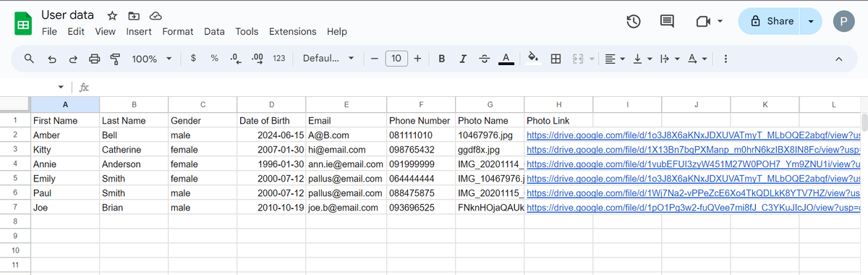
Task: Toggle strikethrough formatting
Action: pyautogui.click(x=484, y=59)
